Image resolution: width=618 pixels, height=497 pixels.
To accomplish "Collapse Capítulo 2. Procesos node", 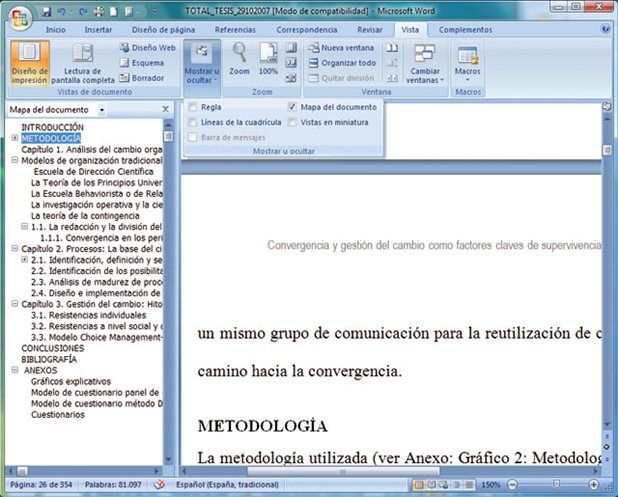I will tap(15, 248).
